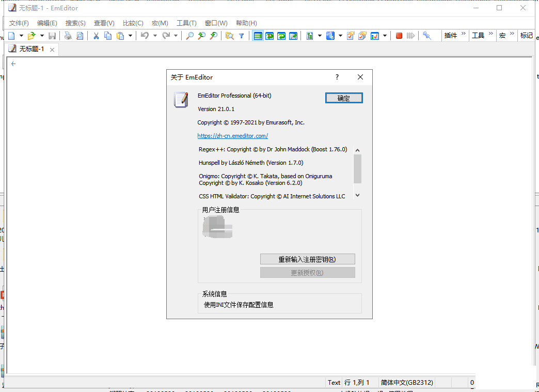Image resolution: width=539 pixels, height=392 pixels.
Task: Expand the Redo history dropdown arrow
Action: [176, 36]
